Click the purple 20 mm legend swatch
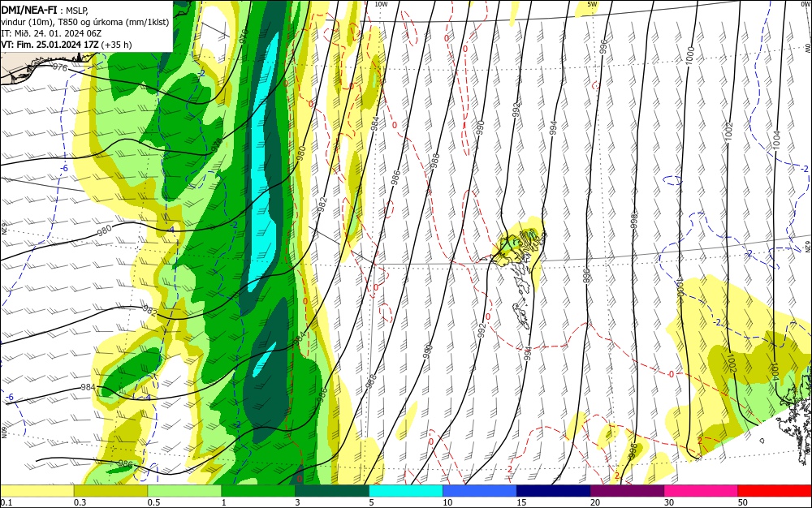This screenshot has width=812, height=508. (x=627, y=491)
